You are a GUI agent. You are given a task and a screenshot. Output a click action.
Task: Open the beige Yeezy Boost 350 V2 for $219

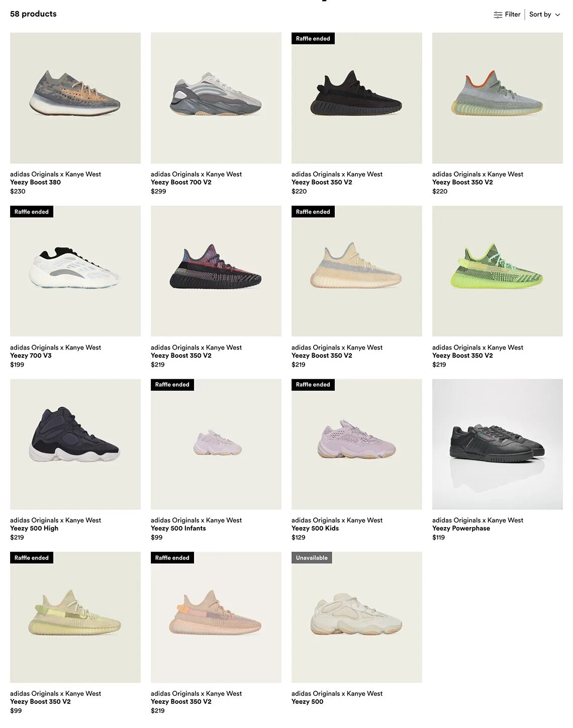(357, 271)
